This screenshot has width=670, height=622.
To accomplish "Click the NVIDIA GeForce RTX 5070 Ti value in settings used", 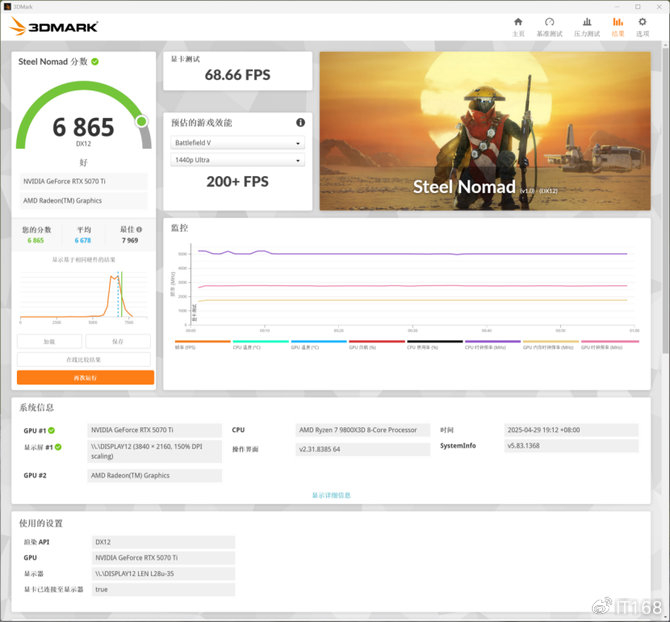I will coord(163,557).
